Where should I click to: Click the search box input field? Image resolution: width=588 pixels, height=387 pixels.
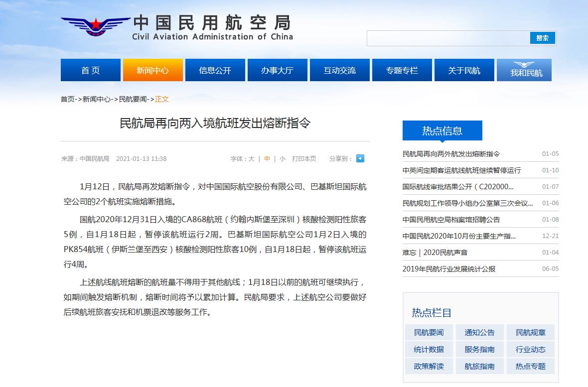(448, 38)
